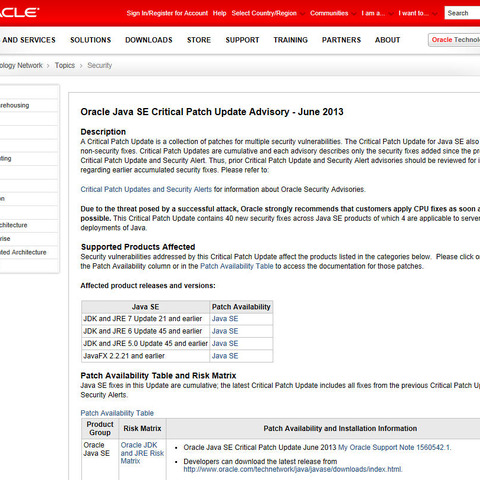Click 'JDK and JRE 6 Update 45 and earlier' cell
Viewport: 480px width, 480px height.
(x=145, y=331)
